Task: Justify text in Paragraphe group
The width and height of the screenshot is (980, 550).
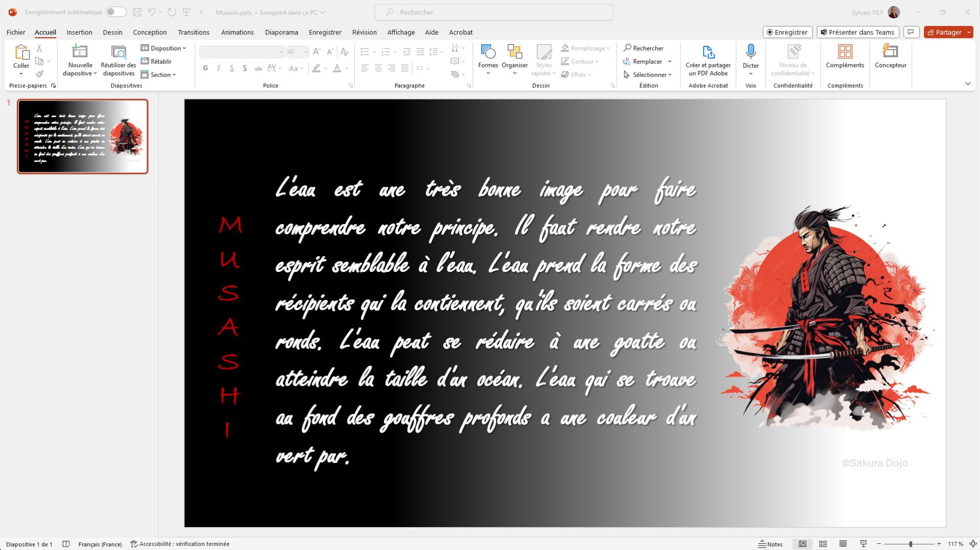Action: click(x=405, y=68)
